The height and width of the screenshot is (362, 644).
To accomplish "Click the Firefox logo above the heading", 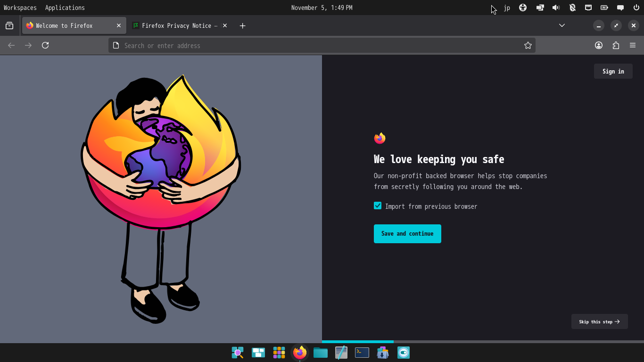I will coord(380,138).
